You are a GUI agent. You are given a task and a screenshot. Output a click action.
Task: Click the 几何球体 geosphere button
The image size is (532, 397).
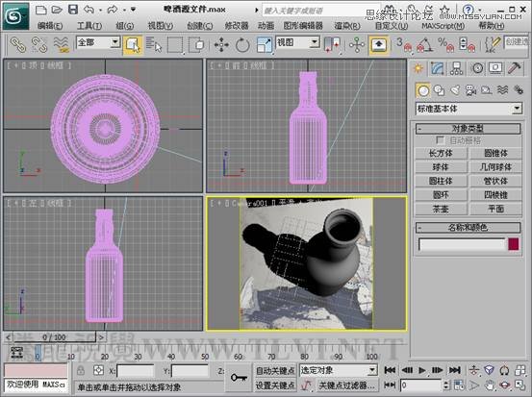coord(495,167)
